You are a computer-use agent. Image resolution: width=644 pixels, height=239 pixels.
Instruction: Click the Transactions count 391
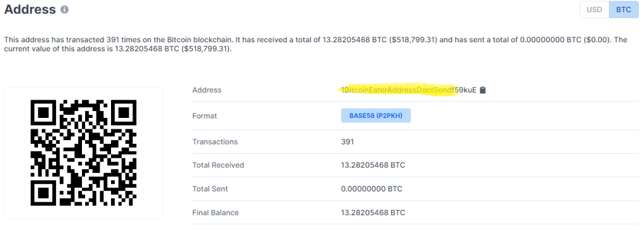click(x=348, y=142)
